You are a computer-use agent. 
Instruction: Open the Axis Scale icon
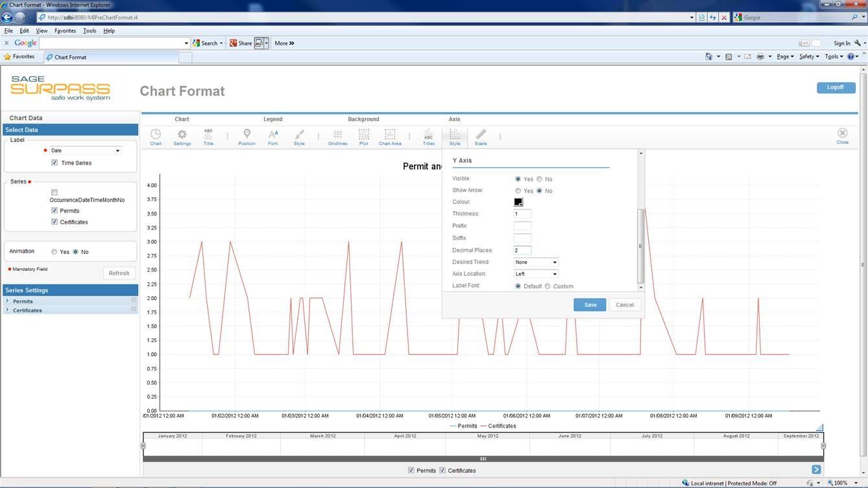(481, 136)
